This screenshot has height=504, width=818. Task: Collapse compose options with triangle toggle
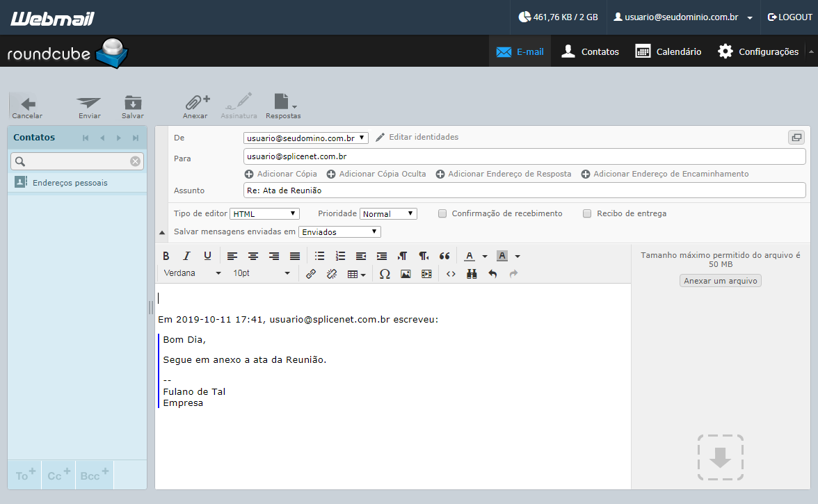(x=162, y=232)
